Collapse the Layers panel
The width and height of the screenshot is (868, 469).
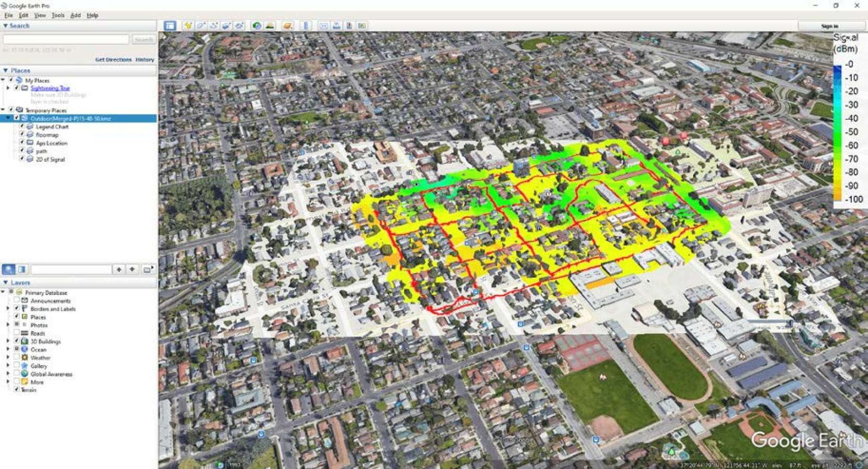click(x=5, y=282)
